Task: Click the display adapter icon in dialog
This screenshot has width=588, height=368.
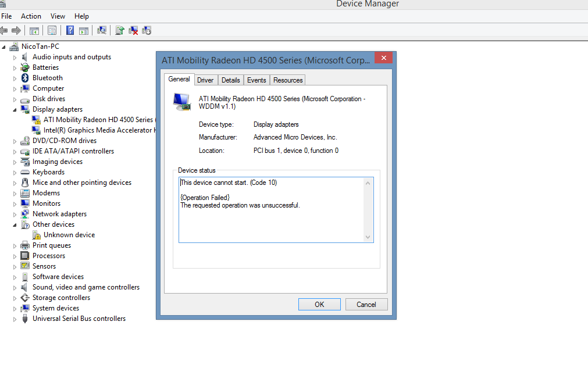Action: tap(182, 102)
